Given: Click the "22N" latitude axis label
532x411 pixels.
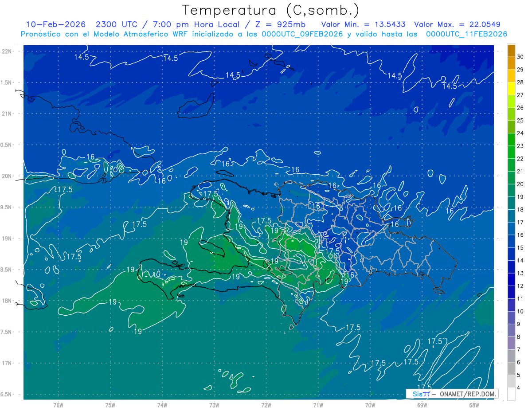Looking at the screenshot, I should click(x=7, y=51).
